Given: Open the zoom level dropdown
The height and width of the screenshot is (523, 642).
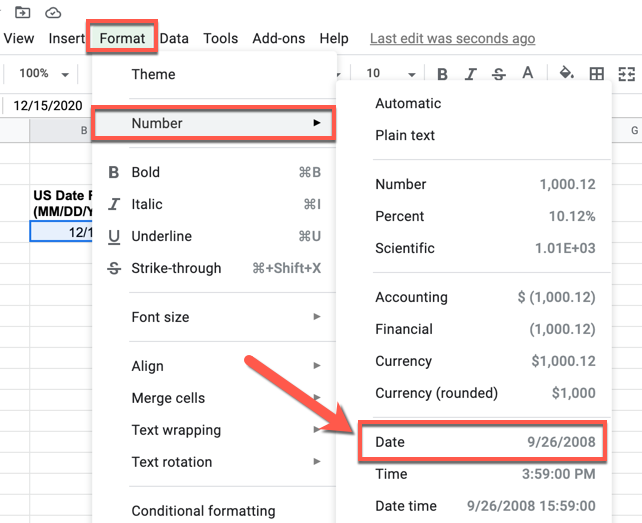Looking at the screenshot, I should [x=44, y=73].
